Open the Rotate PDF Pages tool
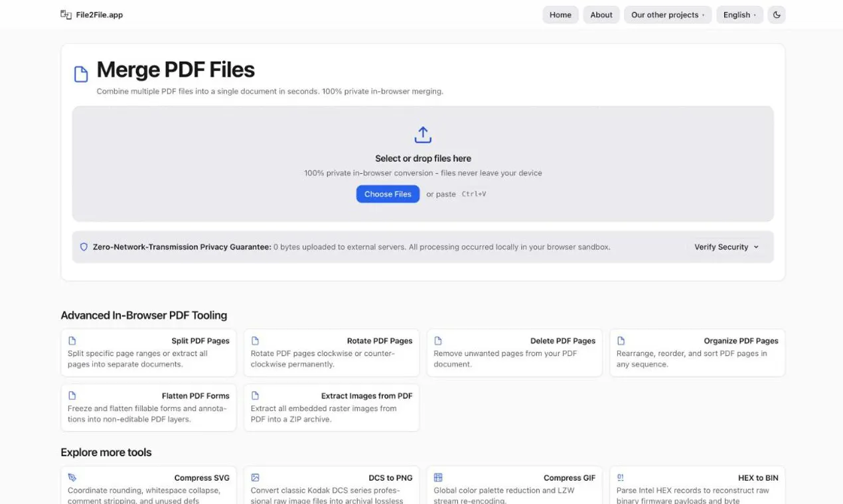843x504 pixels. tap(331, 353)
